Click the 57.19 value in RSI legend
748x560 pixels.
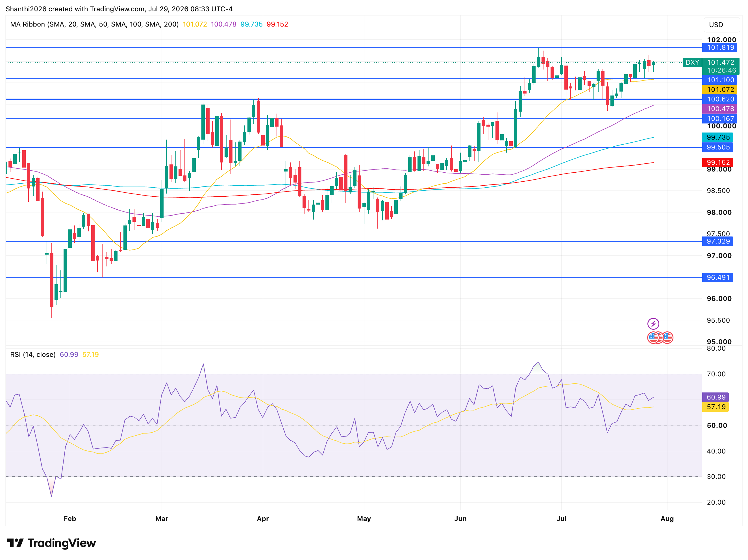coord(91,354)
